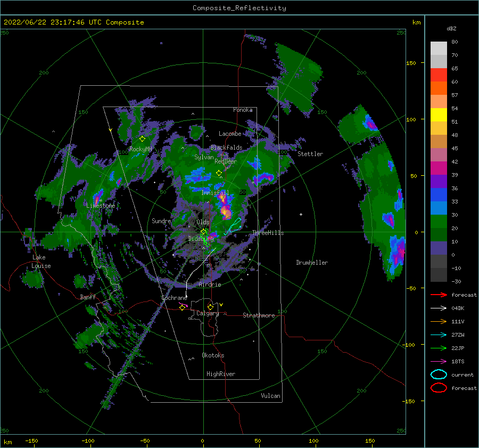Click the Ponoka label
This screenshot has width=479, height=448.
(x=243, y=110)
